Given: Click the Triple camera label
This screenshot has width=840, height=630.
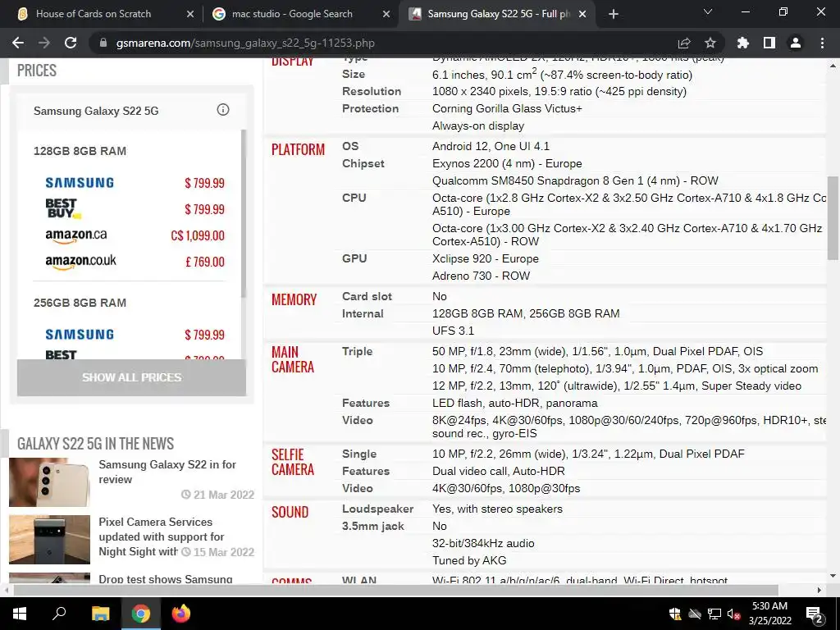Looking at the screenshot, I should click(358, 351).
